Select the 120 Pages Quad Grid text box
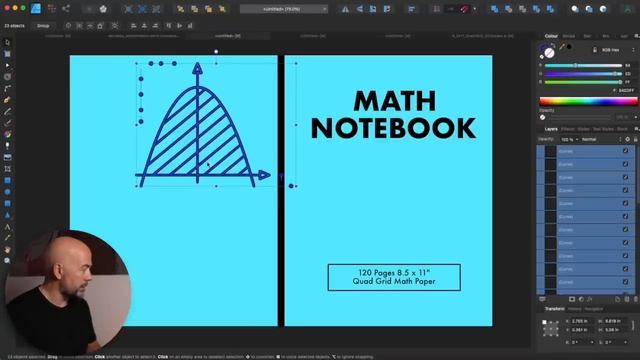Viewport: 640px width, 360px height. pyautogui.click(x=394, y=277)
